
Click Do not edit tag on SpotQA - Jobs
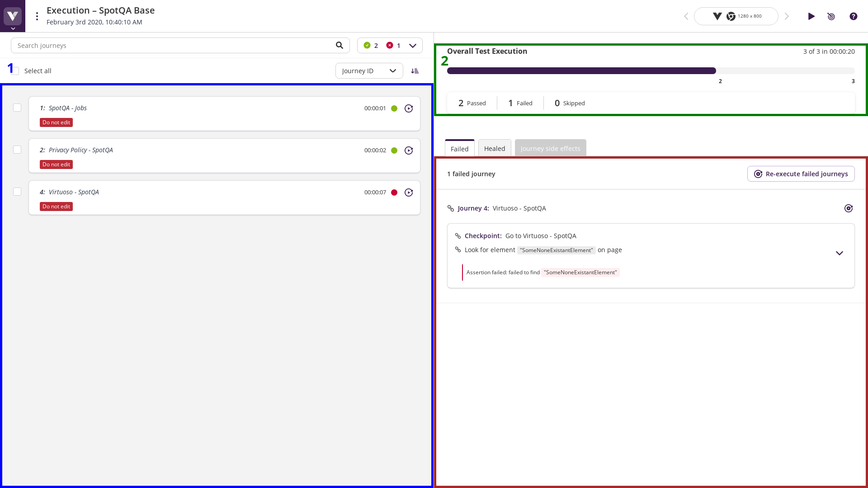[x=56, y=122]
